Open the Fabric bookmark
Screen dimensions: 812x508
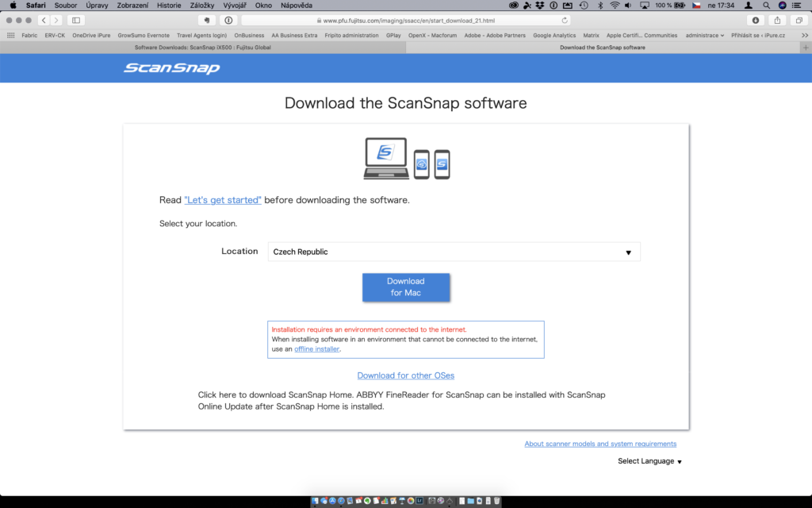(x=29, y=35)
